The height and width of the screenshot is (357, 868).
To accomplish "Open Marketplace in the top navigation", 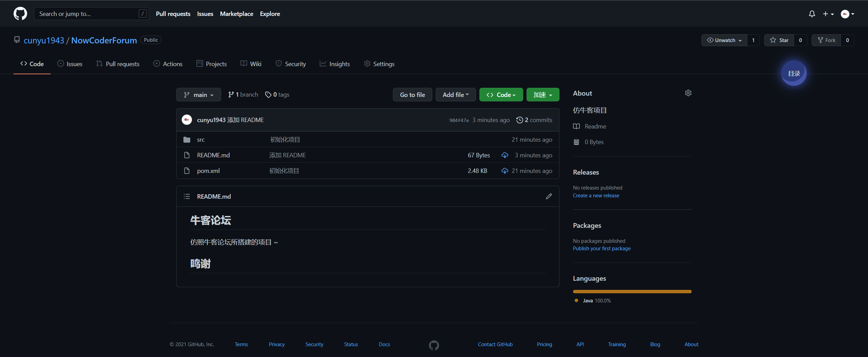I will [x=237, y=14].
